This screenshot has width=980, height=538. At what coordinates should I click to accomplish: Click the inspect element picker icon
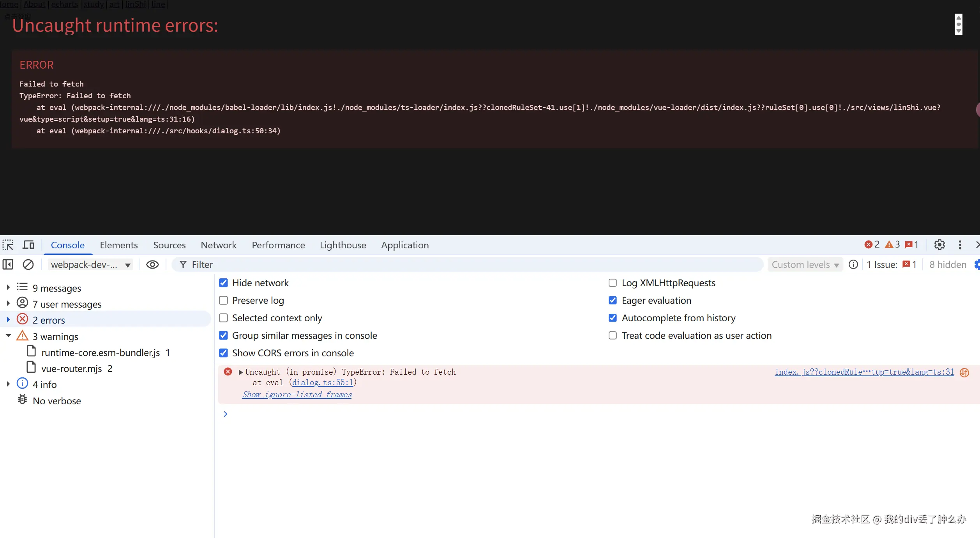coord(8,245)
